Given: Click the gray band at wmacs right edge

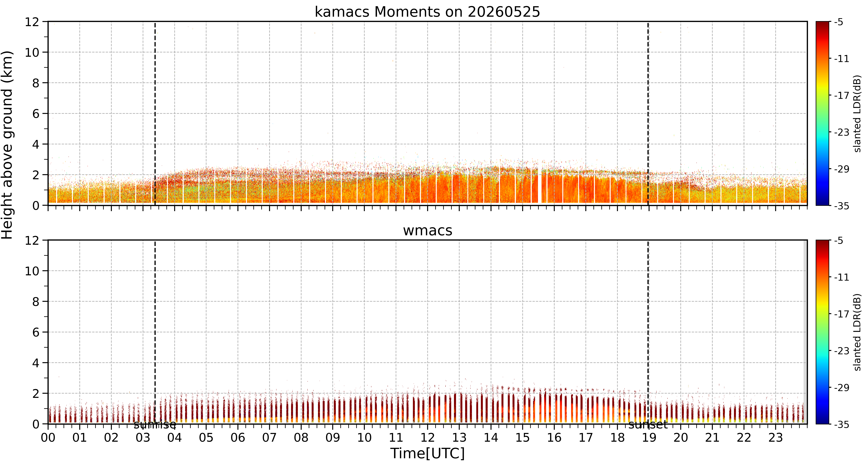Looking at the screenshot, I should tap(805, 332).
